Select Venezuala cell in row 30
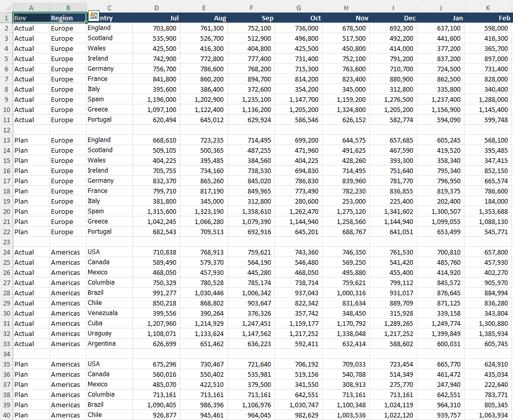Image resolution: width=513 pixels, height=420 pixels. (x=110, y=313)
